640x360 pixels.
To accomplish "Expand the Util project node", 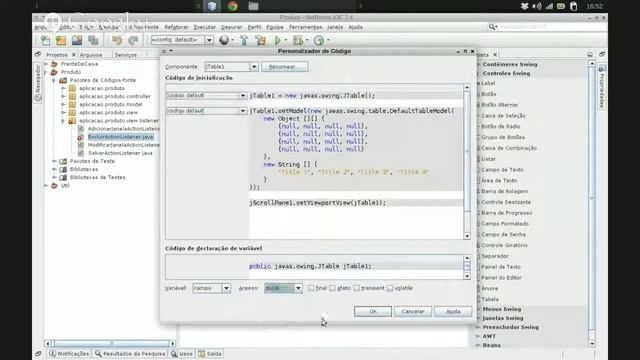I will [46, 186].
